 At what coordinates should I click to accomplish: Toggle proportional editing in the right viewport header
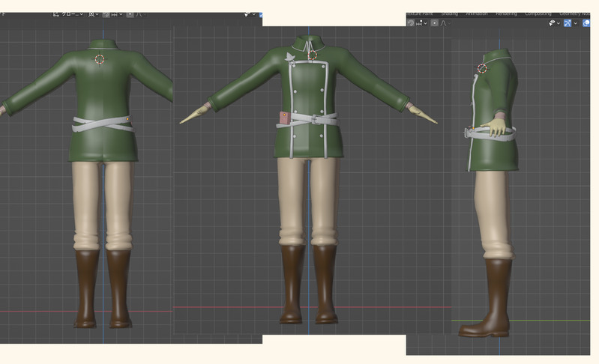[x=434, y=23]
